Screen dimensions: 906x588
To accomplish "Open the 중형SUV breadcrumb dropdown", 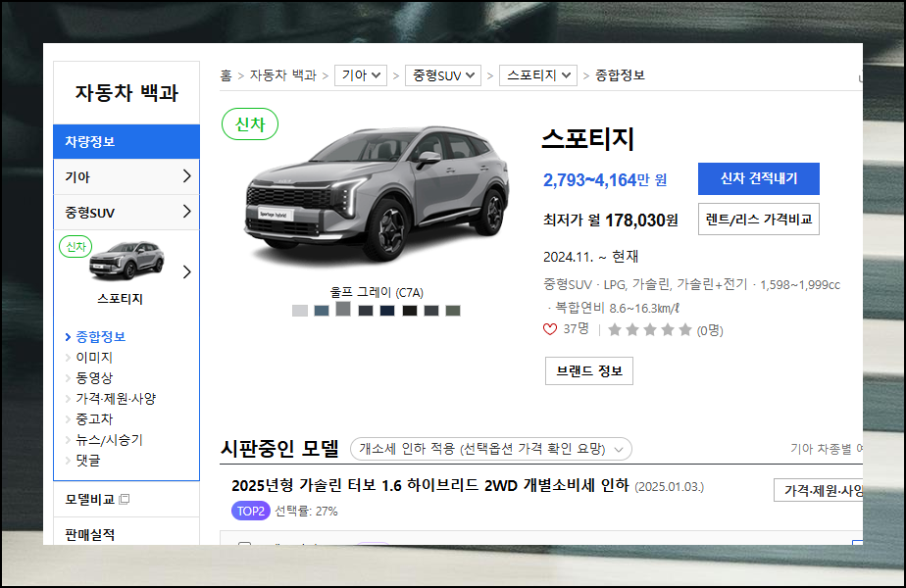I will click(x=443, y=75).
